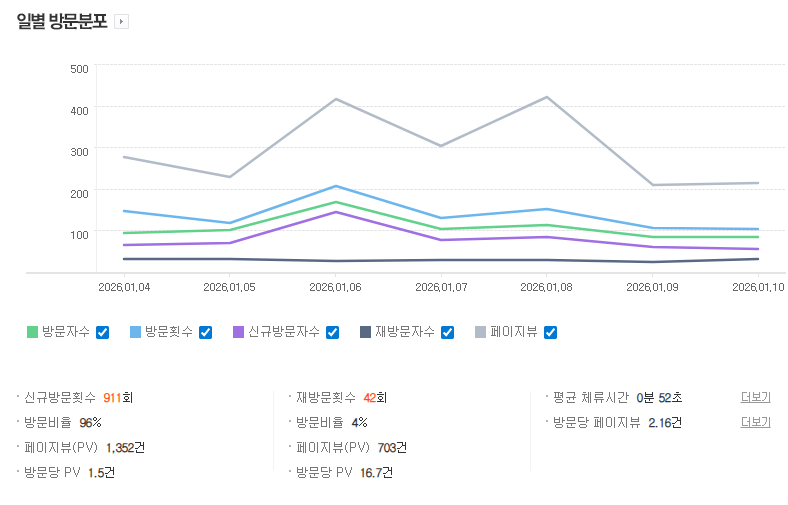Open 더보기 for 방문당 페이지뷰
Screen dimensions: 788x505
pos(755,422)
